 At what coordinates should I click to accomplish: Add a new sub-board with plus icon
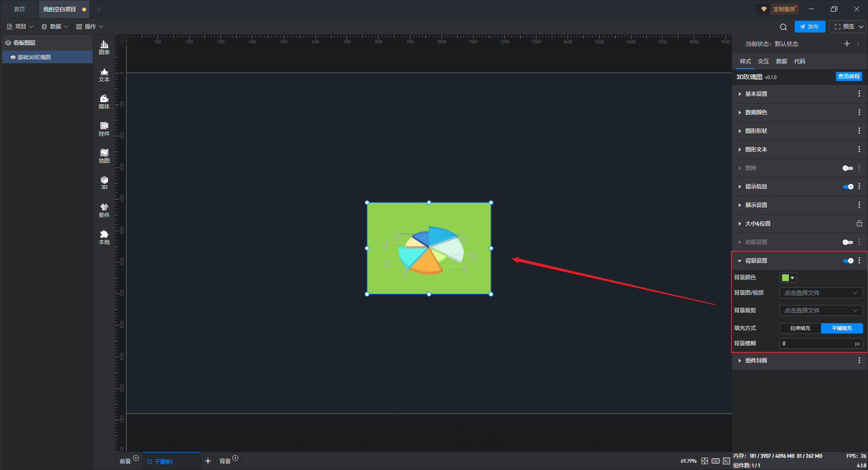(x=208, y=461)
